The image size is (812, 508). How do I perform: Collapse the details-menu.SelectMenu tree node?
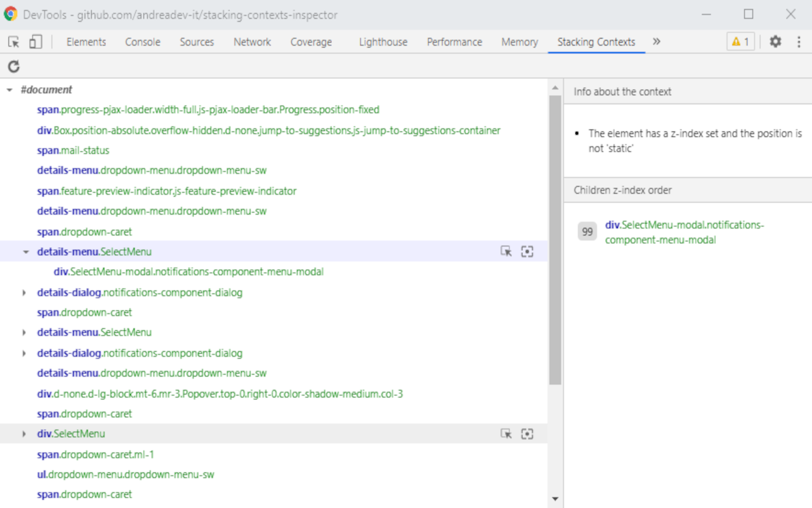point(25,251)
